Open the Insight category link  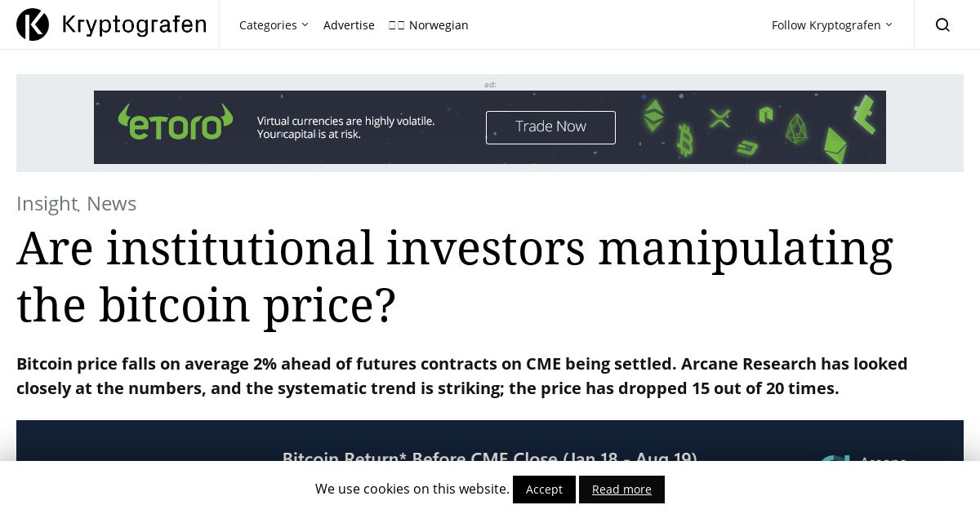pos(47,203)
